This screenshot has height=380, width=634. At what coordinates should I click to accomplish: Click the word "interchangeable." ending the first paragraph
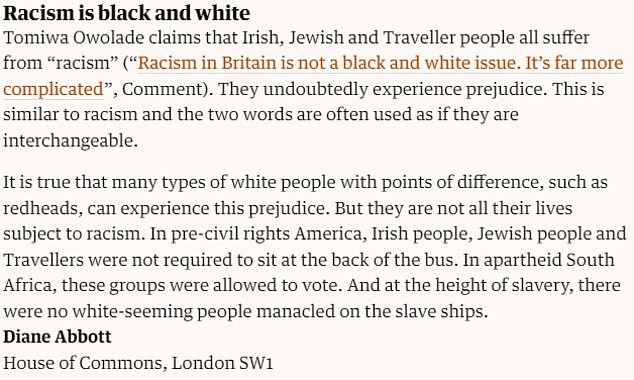70,141
